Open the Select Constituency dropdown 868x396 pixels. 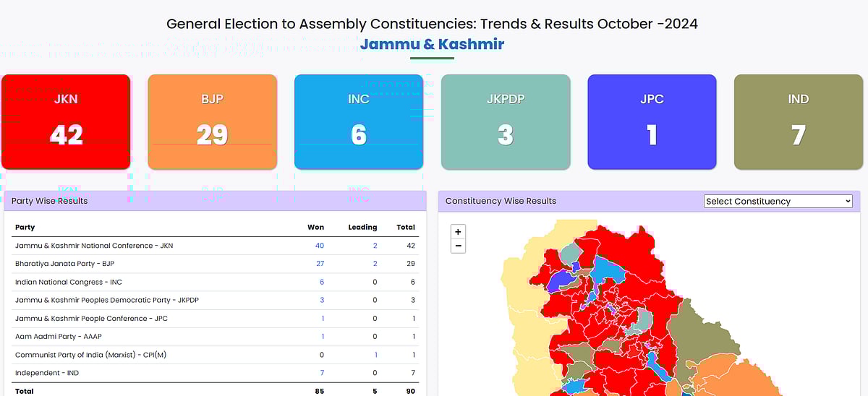pyautogui.click(x=778, y=202)
